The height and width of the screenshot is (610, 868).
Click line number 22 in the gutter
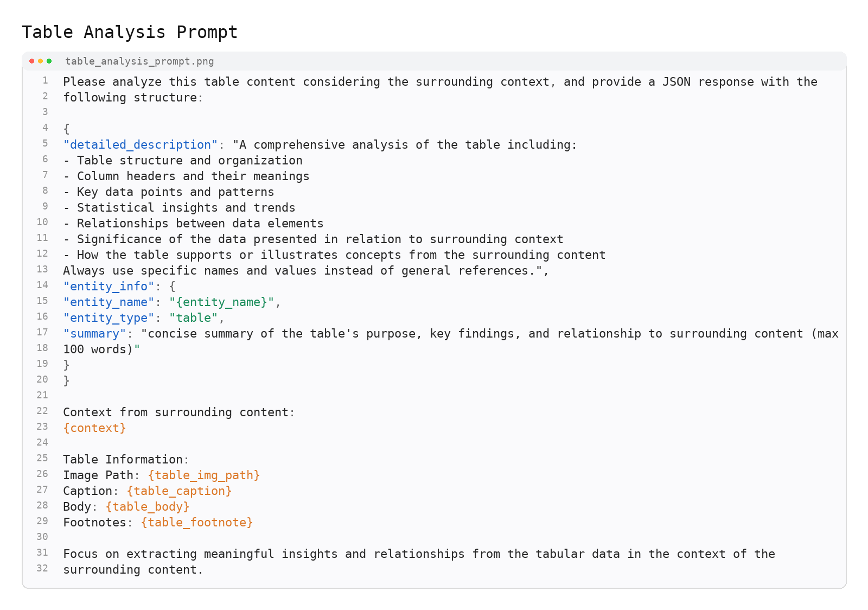(x=42, y=411)
